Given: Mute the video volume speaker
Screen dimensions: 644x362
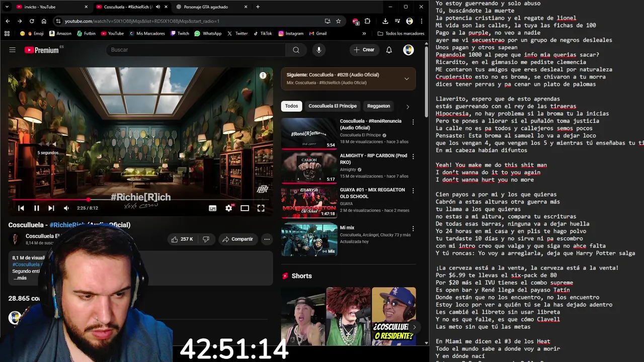Looking at the screenshot, I should click(x=66, y=208).
